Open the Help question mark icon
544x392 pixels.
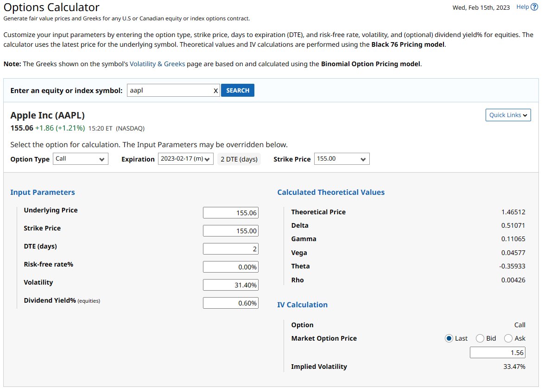(x=534, y=7)
